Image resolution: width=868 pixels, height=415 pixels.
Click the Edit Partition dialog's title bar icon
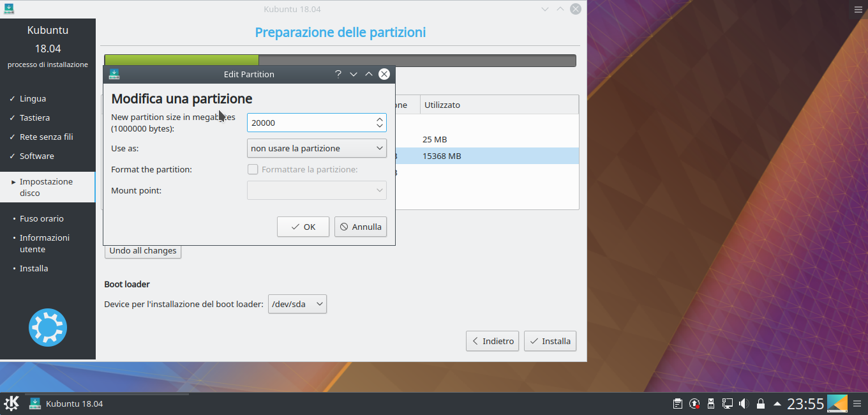(114, 74)
